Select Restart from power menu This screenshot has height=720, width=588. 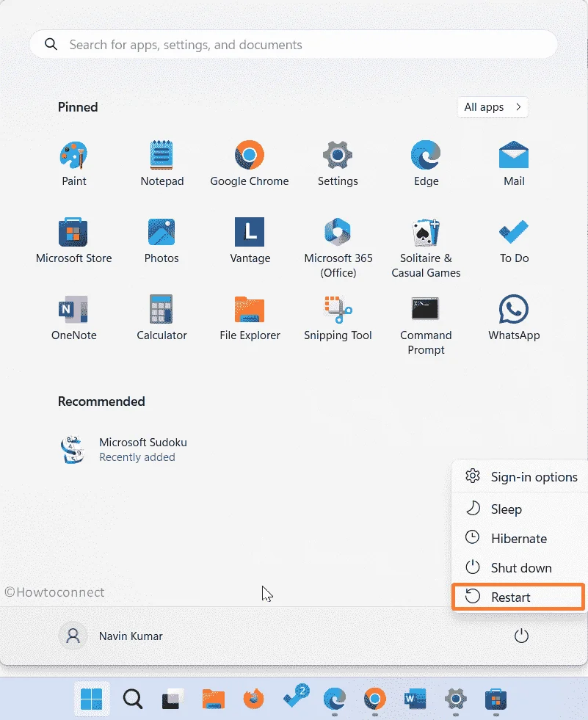point(520,597)
